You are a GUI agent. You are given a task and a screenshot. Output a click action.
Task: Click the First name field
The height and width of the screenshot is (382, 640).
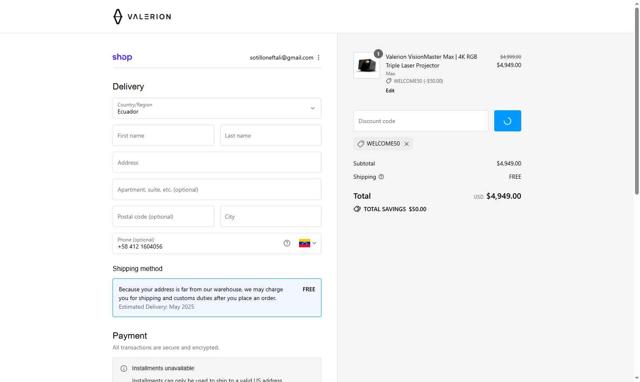(163, 135)
